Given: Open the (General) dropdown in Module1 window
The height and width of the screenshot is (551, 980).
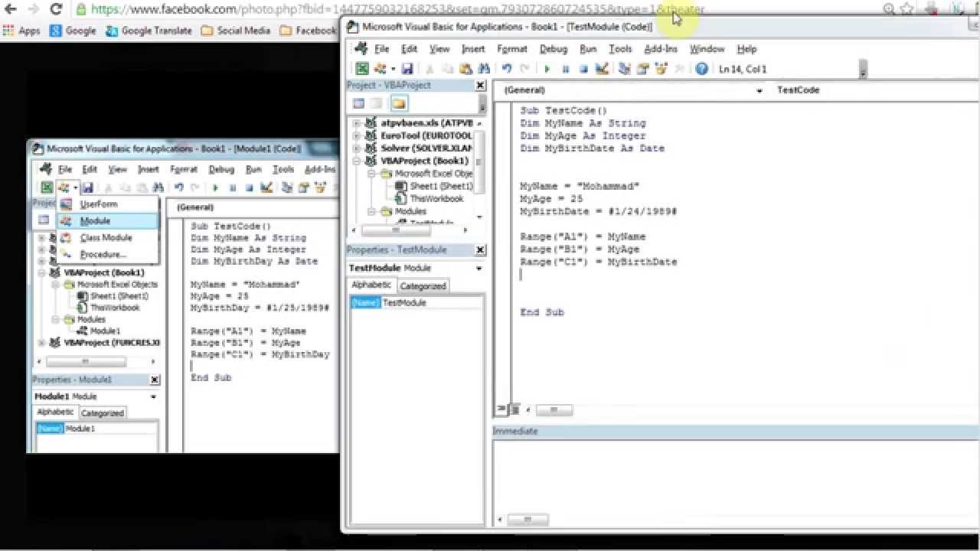Looking at the screenshot, I should pyautogui.click(x=256, y=207).
